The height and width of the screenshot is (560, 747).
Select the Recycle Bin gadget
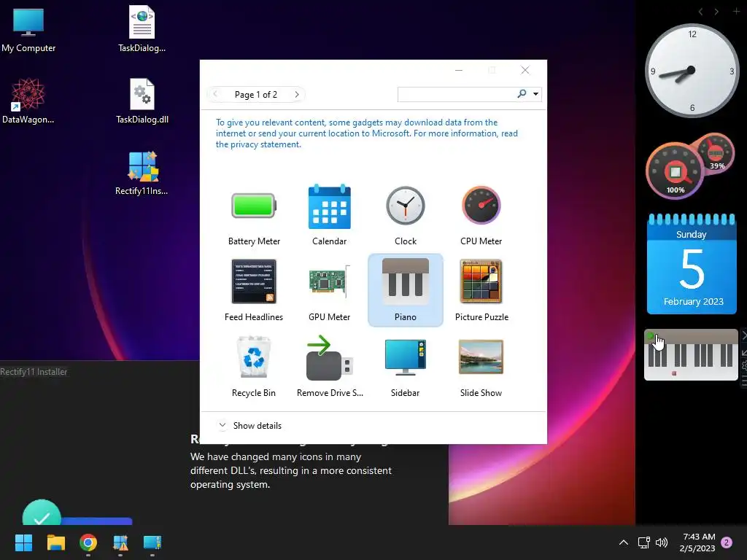tap(254, 366)
